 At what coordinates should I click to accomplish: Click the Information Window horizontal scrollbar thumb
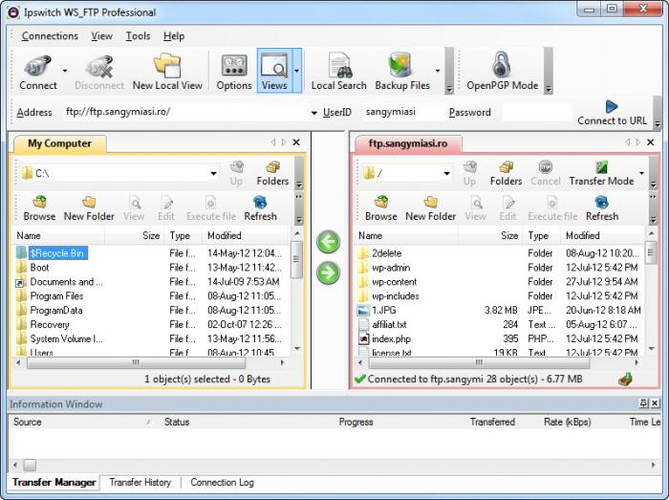(x=29, y=465)
